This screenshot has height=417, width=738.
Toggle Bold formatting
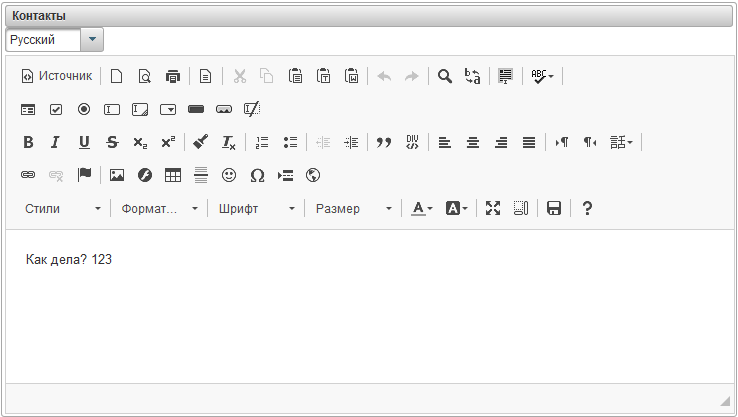point(28,142)
